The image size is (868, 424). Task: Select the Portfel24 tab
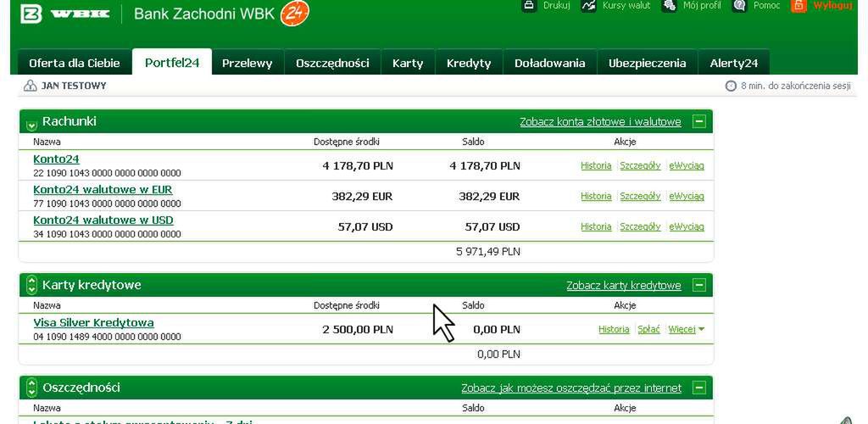172,63
